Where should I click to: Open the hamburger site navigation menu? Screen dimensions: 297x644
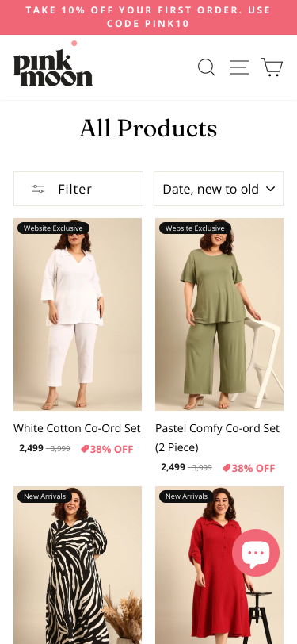pyautogui.click(x=239, y=67)
